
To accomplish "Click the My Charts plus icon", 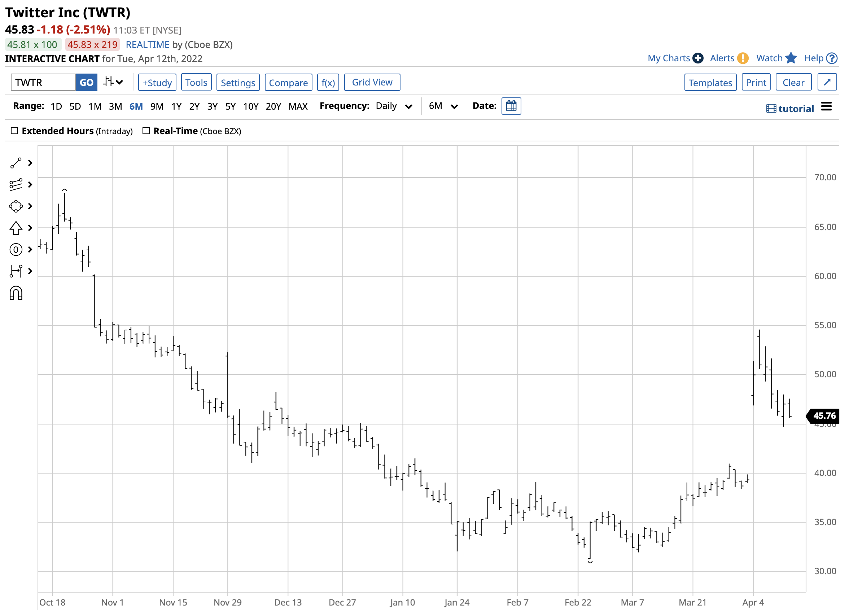I will (699, 58).
